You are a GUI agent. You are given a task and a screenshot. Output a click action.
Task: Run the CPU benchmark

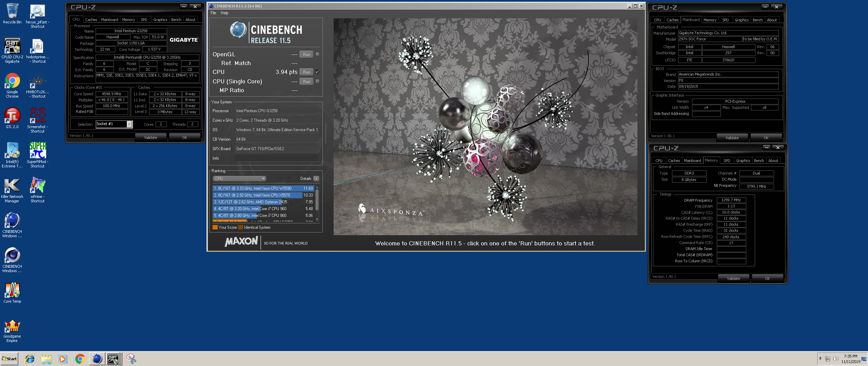pyautogui.click(x=307, y=72)
